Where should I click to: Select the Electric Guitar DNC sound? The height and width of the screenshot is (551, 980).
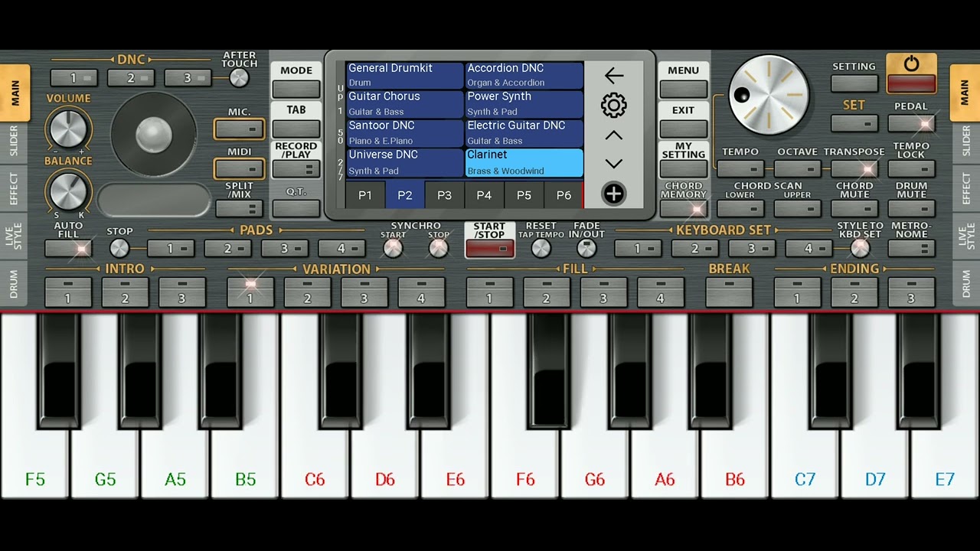(524, 133)
